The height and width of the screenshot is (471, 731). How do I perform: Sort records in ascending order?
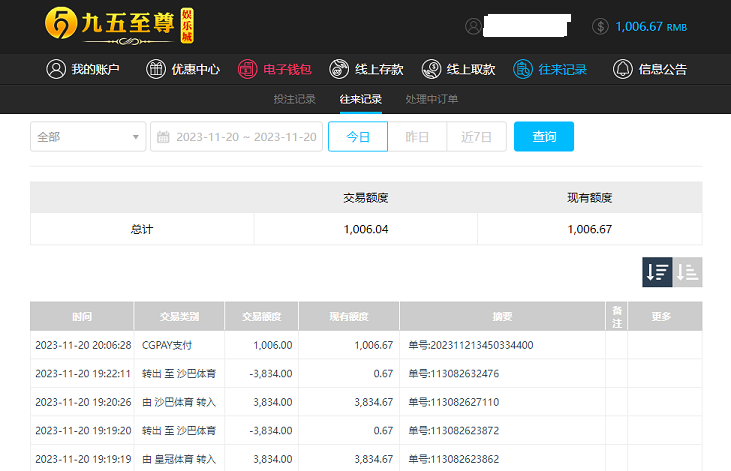point(687,272)
